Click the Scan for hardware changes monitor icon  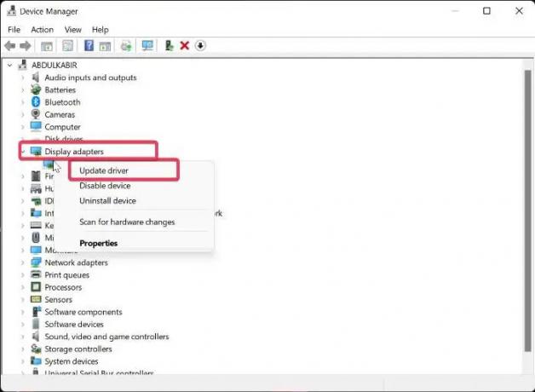click(x=147, y=45)
